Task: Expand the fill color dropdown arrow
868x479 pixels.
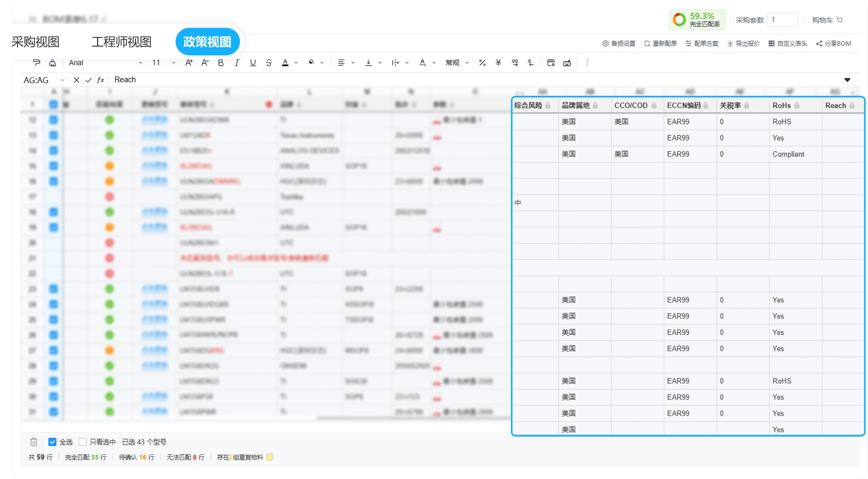Action: [322, 63]
